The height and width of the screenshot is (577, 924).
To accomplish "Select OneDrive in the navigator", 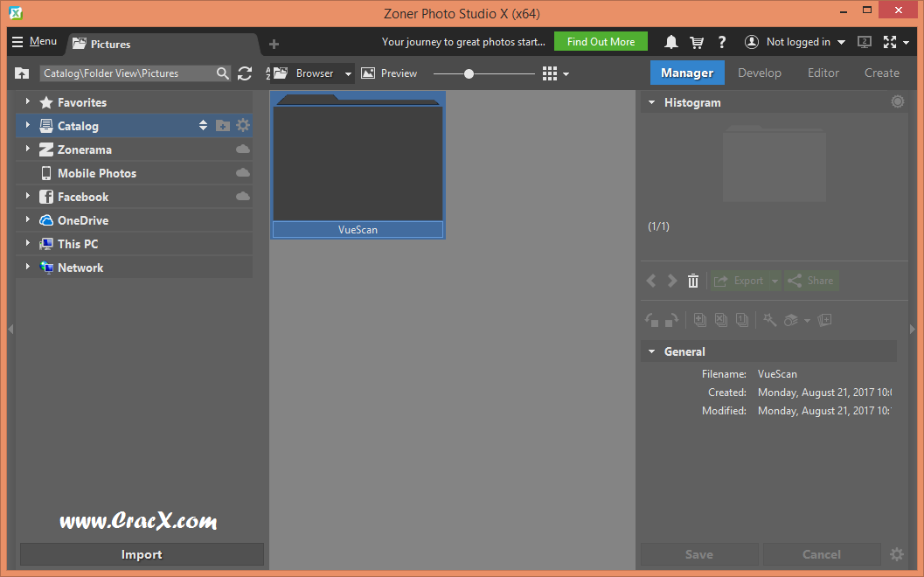I will coord(83,220).
